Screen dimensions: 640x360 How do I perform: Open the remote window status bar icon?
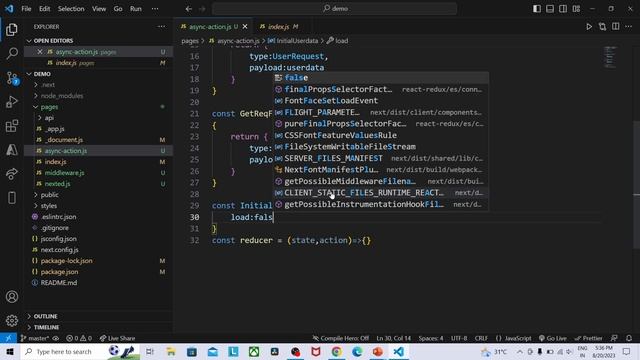tap(8, 338)
